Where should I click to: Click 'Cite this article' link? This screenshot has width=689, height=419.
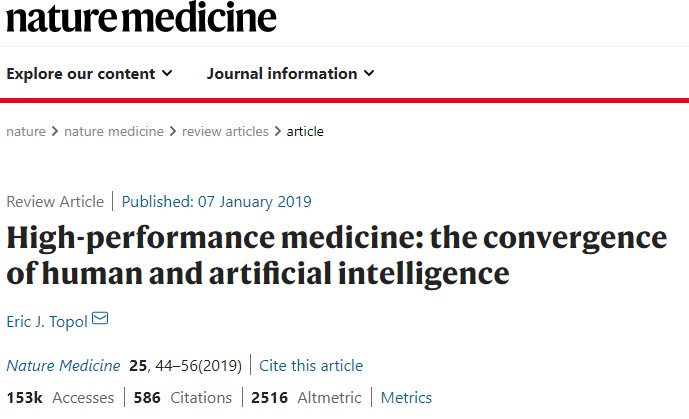point(311,365)
